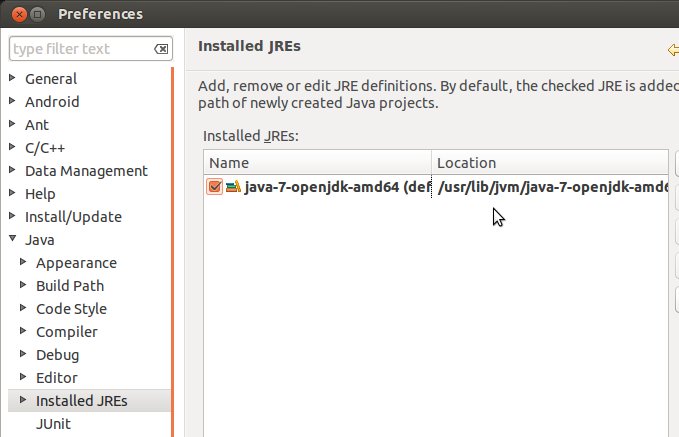
Task: Select the Help category
Action: click(40, 194)
